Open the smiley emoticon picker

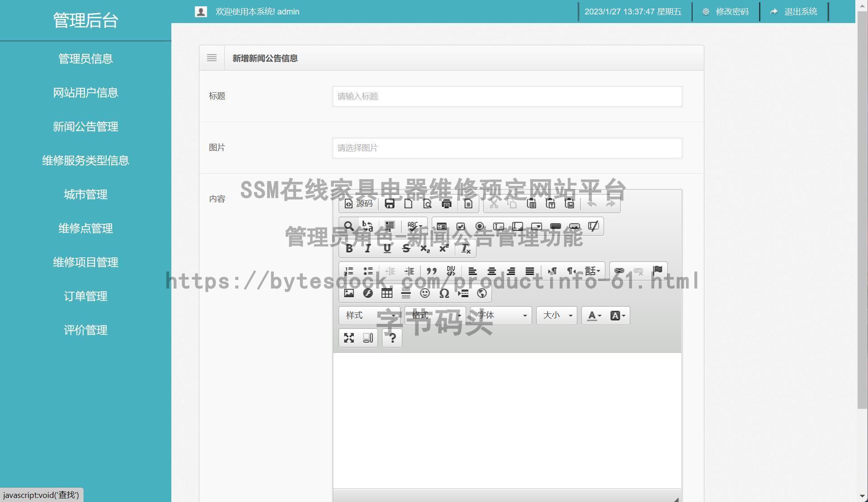[425, 293]
